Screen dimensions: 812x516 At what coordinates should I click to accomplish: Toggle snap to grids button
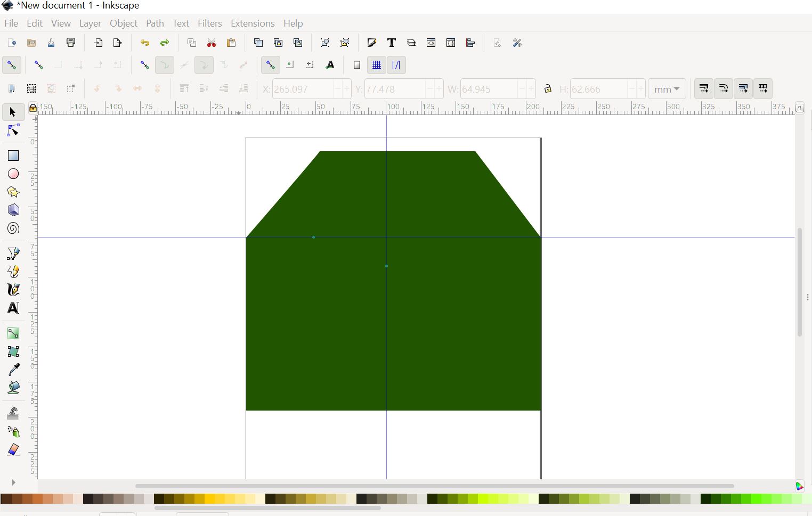click(x=377, y=65)
